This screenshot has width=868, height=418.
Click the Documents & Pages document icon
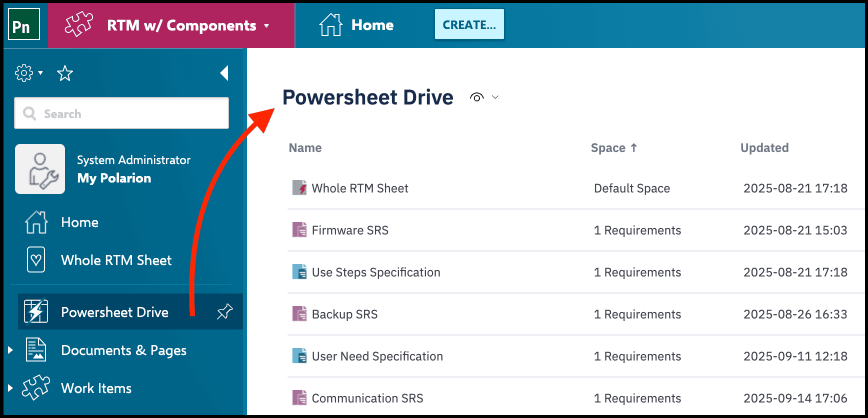[x=36, y=349]
